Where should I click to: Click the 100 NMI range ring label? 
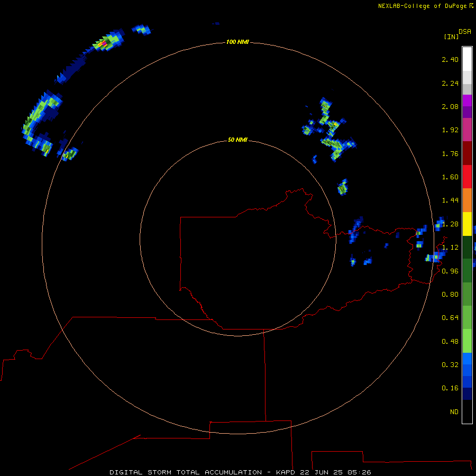pyautogui.click(x=237, y=42)
